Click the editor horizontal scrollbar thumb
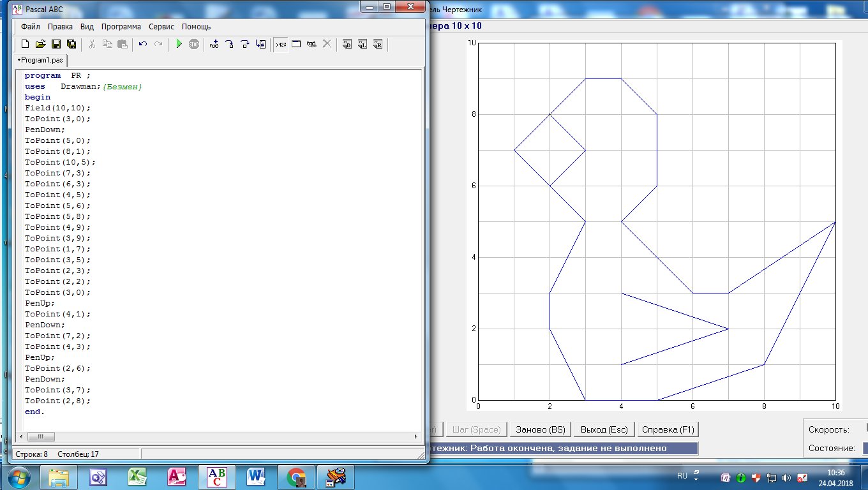Screen dimensions: 868x490 41,437
